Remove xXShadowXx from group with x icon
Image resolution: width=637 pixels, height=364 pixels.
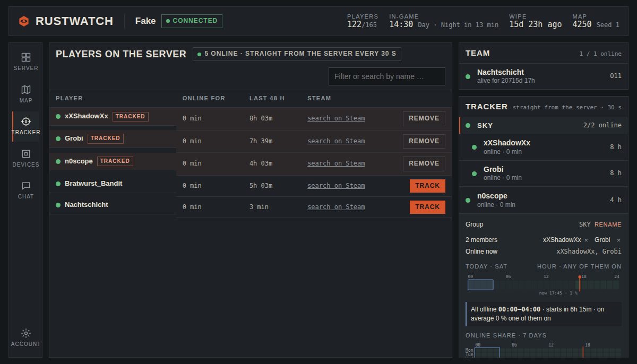(586, 240)
